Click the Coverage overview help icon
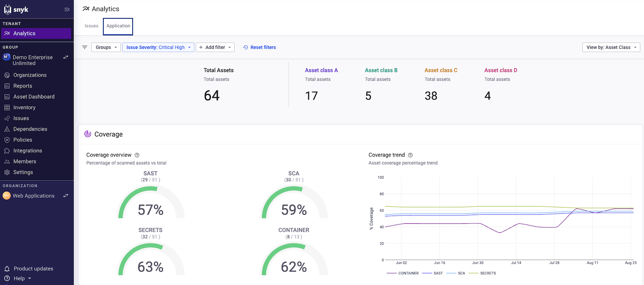644x285 pixels. [137, 155]
